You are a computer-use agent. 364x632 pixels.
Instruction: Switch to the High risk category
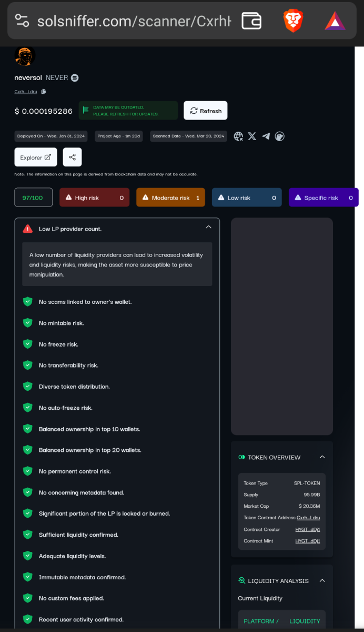pyautogui.click(x=94, y=197)
